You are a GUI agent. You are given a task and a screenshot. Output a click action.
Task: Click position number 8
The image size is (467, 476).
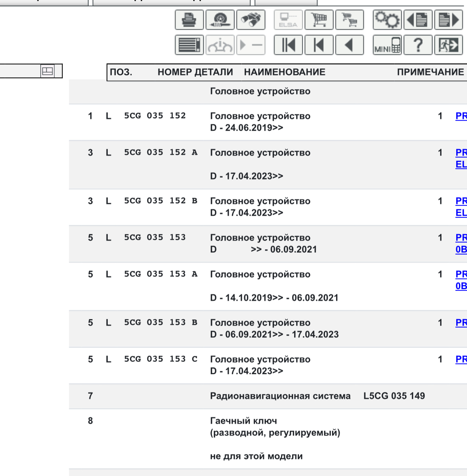[90, 421]
